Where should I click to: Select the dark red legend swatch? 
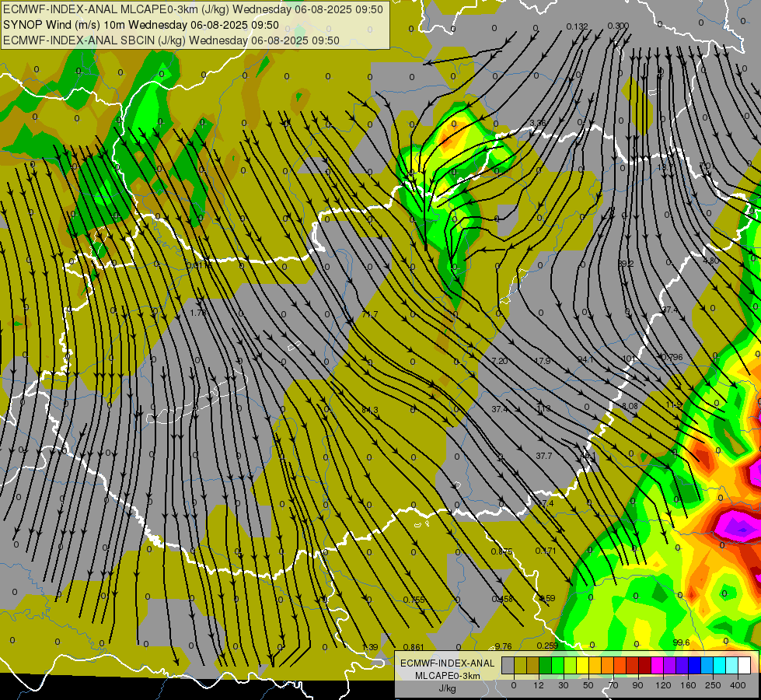(x=644, y=665)
